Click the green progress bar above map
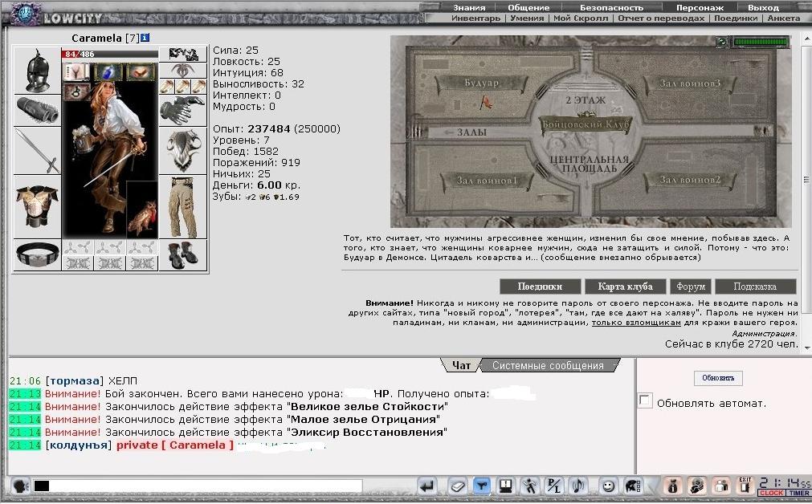This screenshot has height=504, width=812. (x=761, y=42)
